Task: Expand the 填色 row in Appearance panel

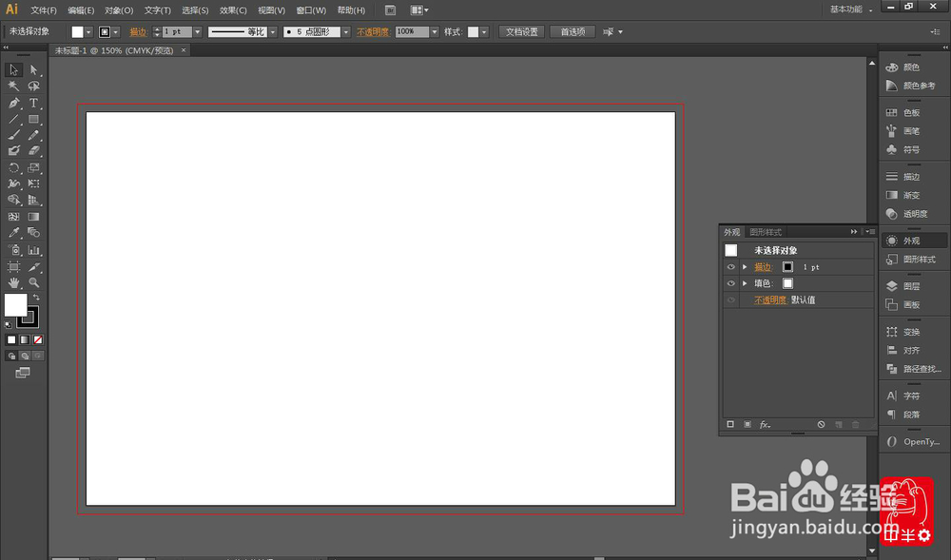Action: click(x=745, y=283)
